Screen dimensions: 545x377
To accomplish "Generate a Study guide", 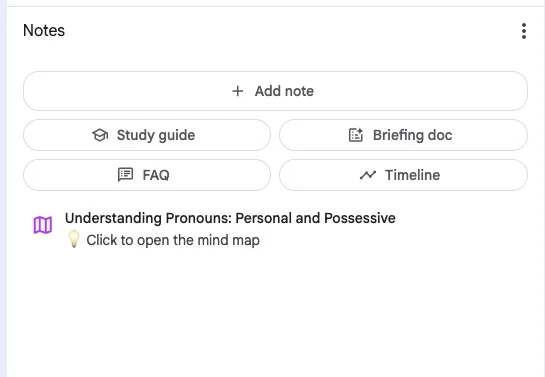I will pos(147,135).
